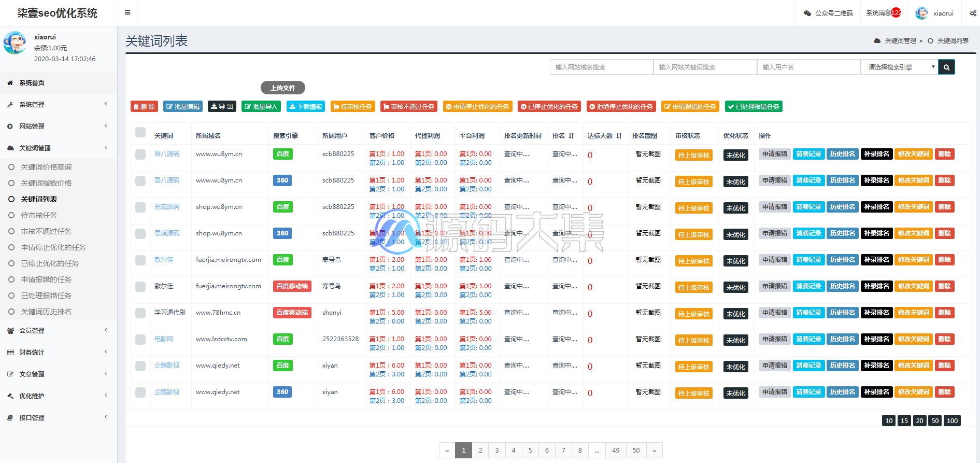The image size is (980, 463).
Task: Go to page 2 in pagination
Action: tap(480, 450)
